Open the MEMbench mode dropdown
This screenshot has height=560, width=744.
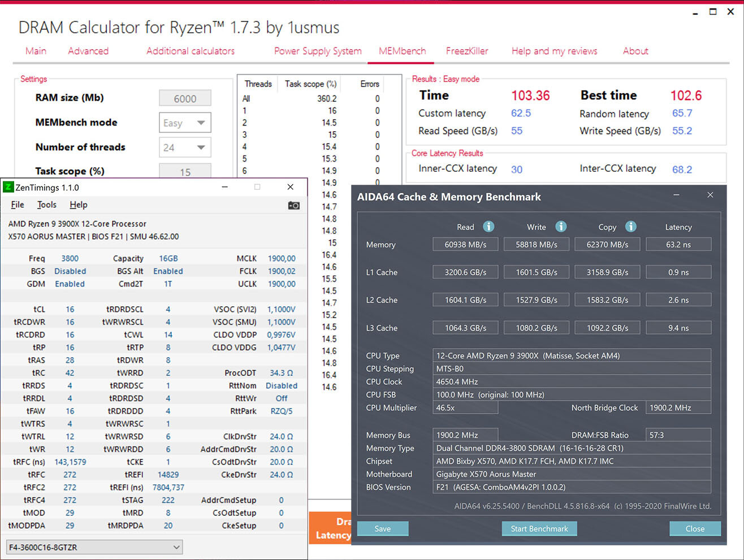[185, 123]
